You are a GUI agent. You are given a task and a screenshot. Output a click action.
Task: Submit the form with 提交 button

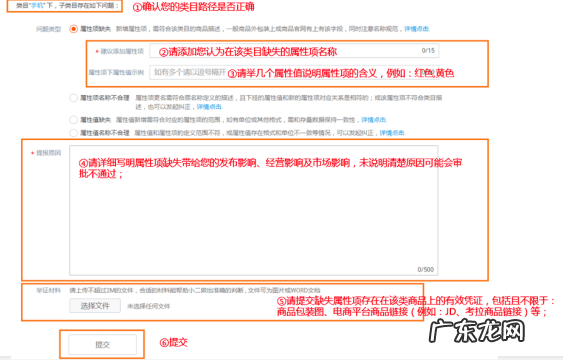pos(102,345)
